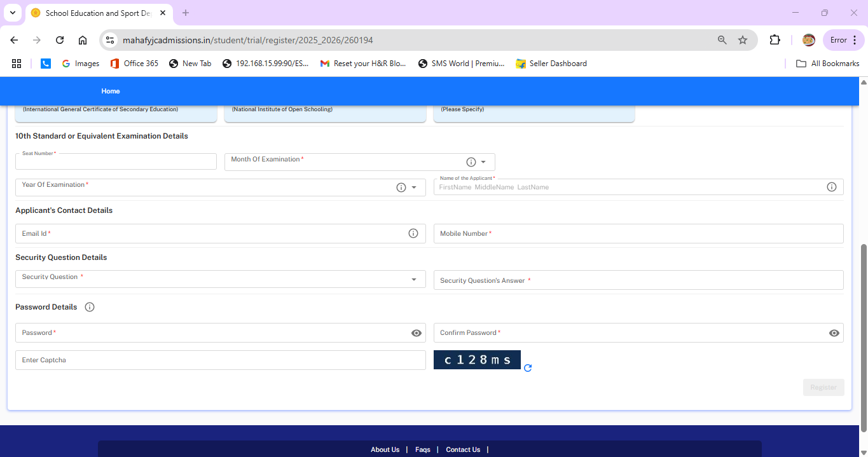Show password using eye icon in Password field
Viewport: 868px width, 457px height.
[x=417, y=333]
